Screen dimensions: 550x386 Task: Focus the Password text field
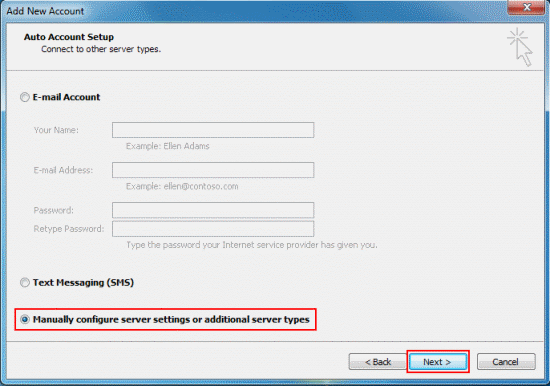coord(213,210)
